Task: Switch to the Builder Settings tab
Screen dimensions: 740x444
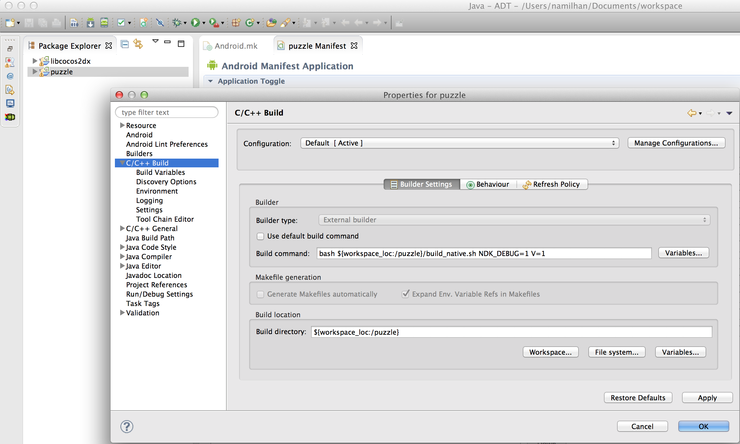Action: (421, 184)
